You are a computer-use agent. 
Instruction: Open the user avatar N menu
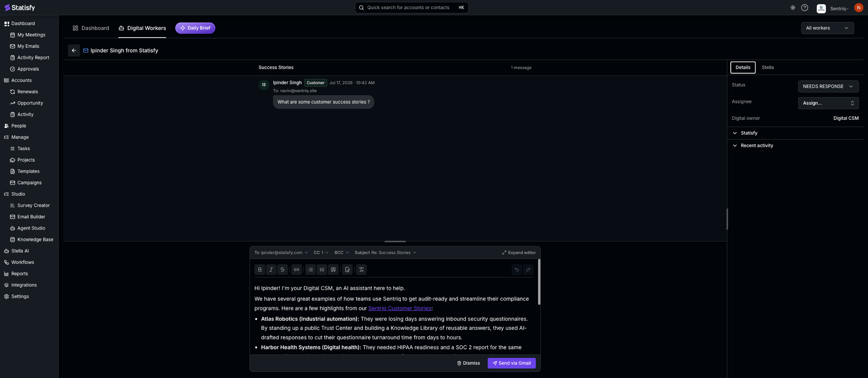pos(858,8)
